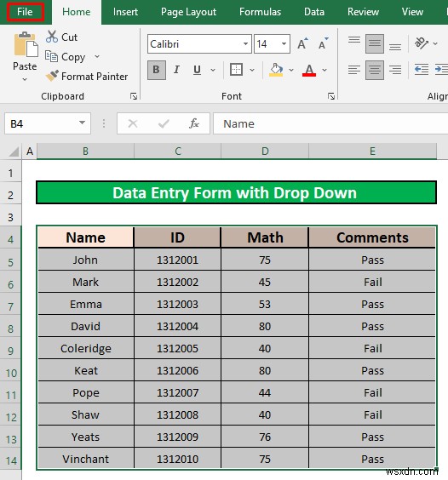Open the File tab
The height and width of the screenshot is (480, 448).
25,12
